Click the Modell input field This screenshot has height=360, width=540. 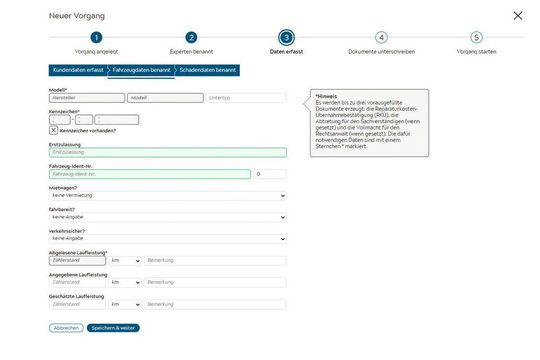[165, 98]
